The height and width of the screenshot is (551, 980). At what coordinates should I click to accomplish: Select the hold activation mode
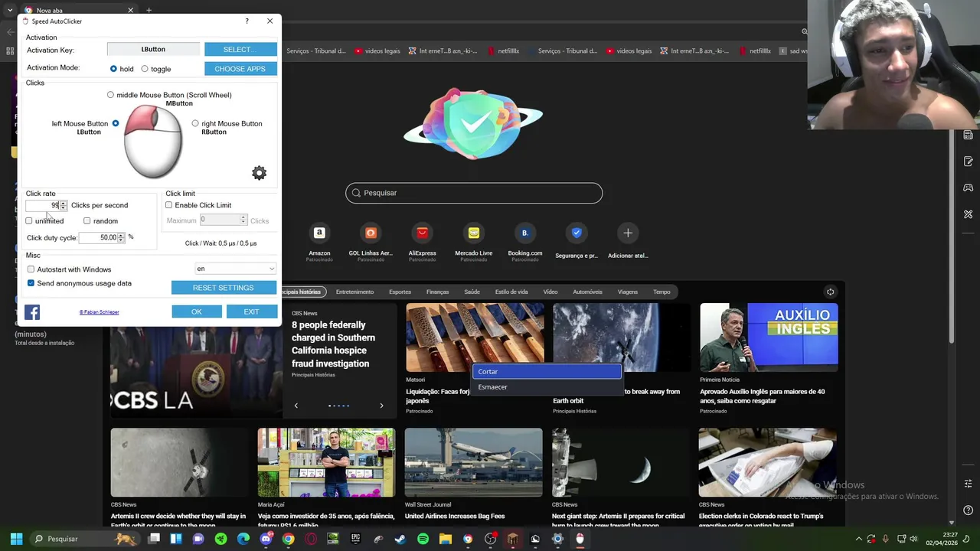(113, 69)
